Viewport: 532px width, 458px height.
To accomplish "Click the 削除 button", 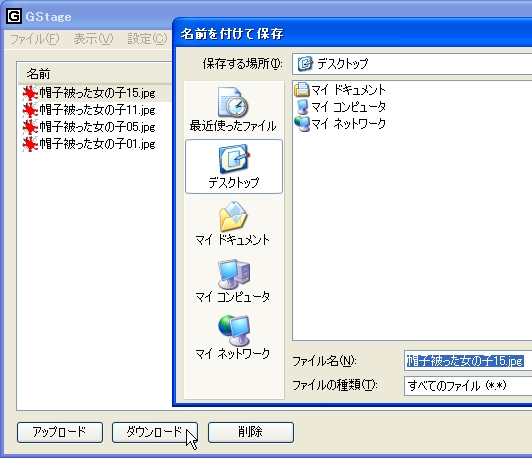I will pyautogui.click(x=251, y=432).
